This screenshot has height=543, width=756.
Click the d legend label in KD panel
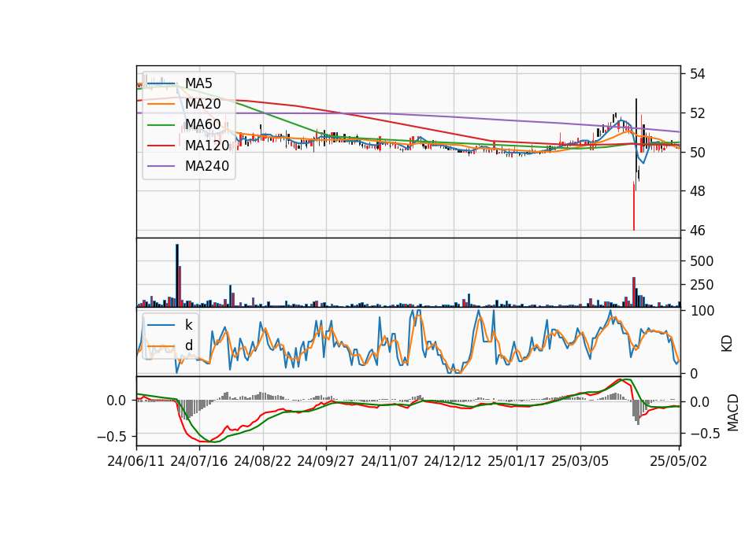pos(188,345)
